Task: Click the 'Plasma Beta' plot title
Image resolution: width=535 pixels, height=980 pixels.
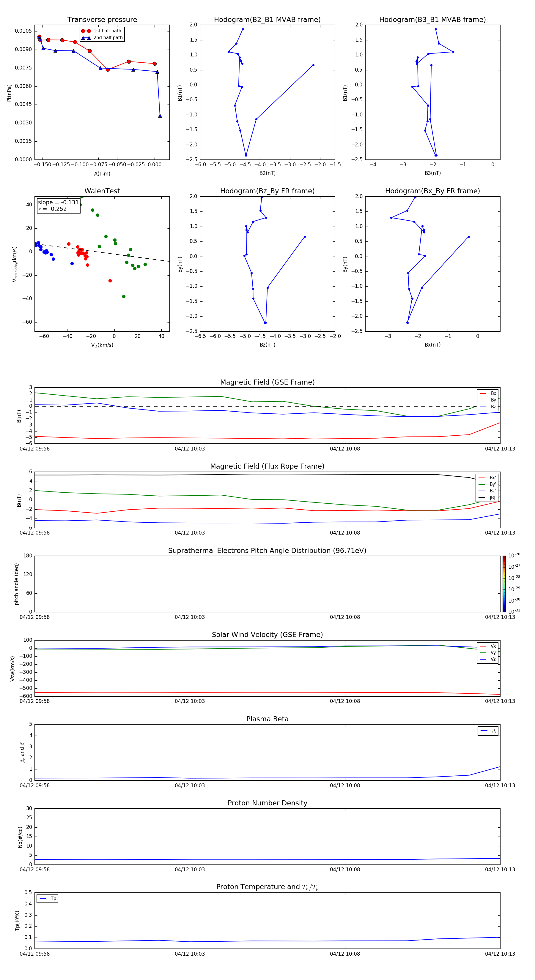Action: pyautogui.click(x=267, y=719)
